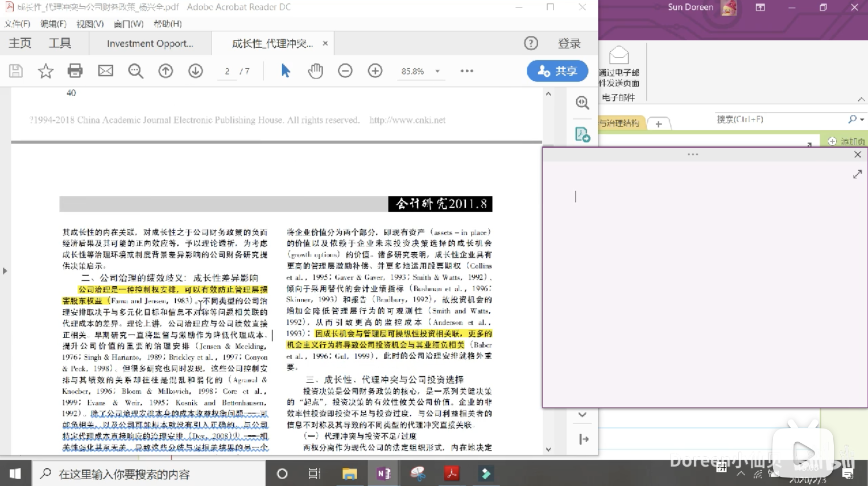Open the 视图(V) menu
This screenshot has height=486, width=868.
point(90,24)
